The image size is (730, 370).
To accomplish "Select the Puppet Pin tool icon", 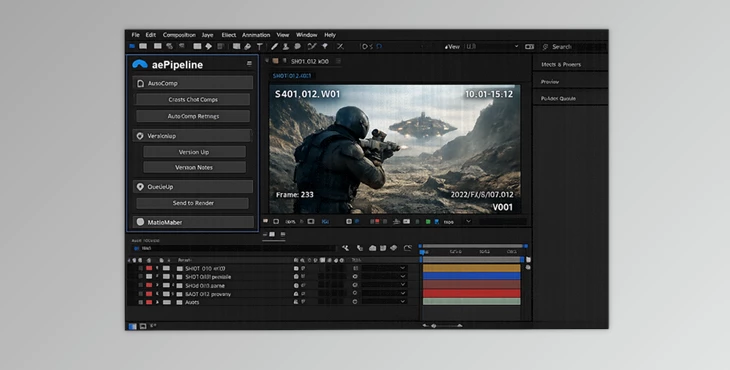I will (325, 47).
